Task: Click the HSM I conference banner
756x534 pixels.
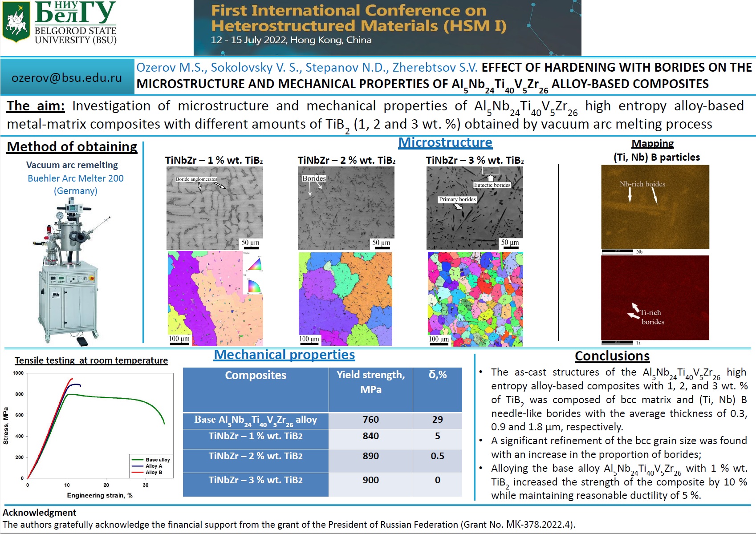Action: point(387,28)
